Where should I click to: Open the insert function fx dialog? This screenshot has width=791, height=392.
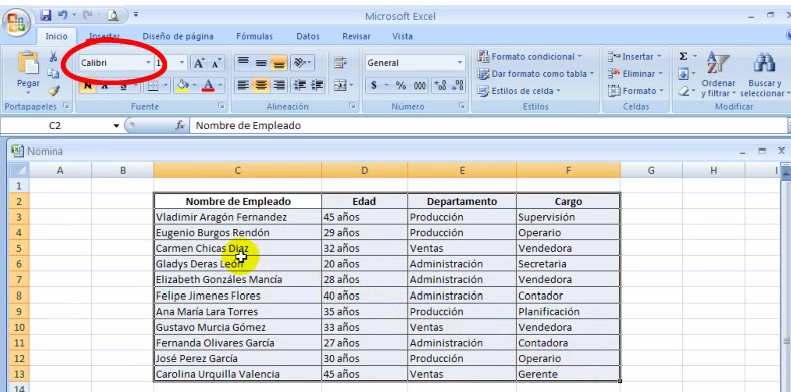point(180,126)
